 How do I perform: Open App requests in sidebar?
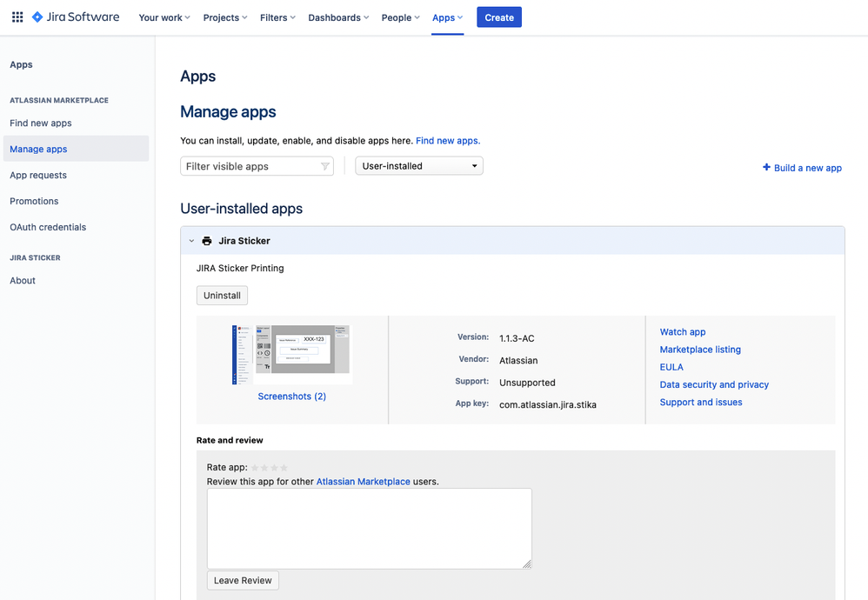[x=38, y=175]
